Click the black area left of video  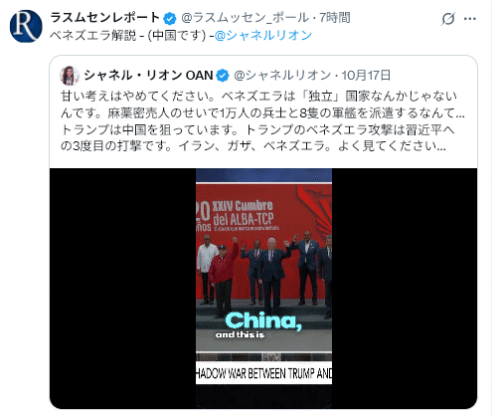coord(123,288)
